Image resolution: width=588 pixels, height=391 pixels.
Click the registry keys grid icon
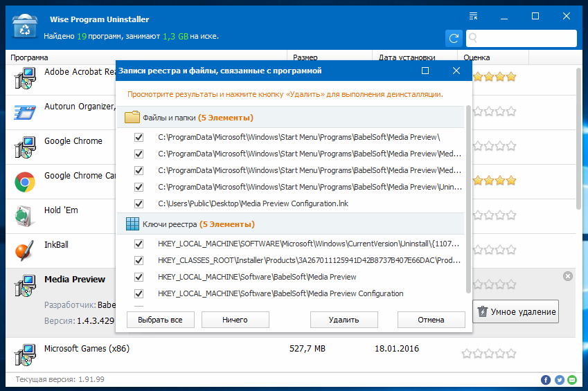coord(132,224)
